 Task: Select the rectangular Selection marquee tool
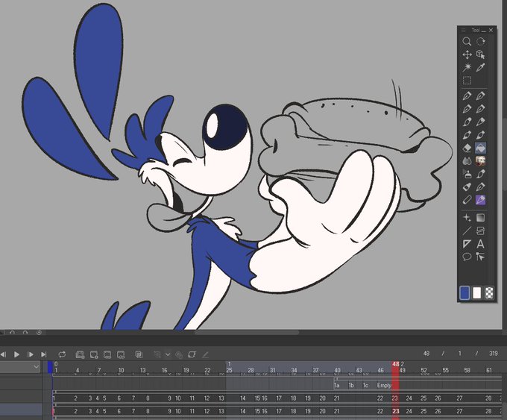tap(467, 81)
